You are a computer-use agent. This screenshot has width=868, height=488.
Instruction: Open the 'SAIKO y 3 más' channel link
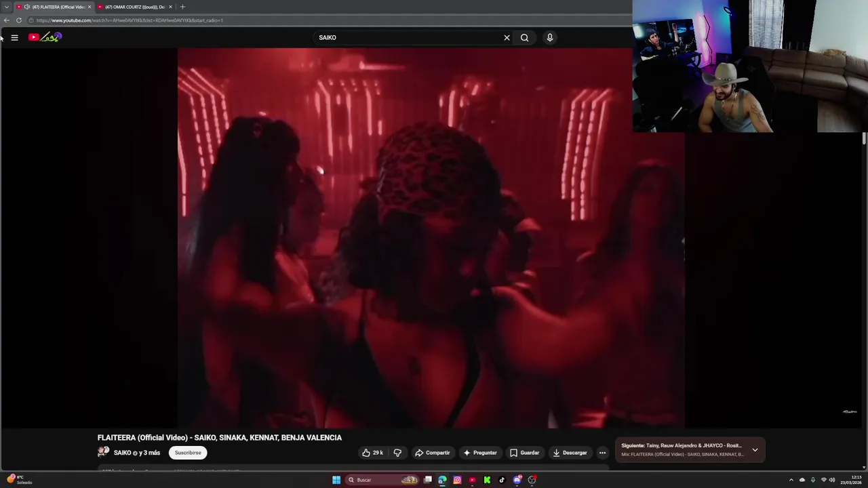137,453
